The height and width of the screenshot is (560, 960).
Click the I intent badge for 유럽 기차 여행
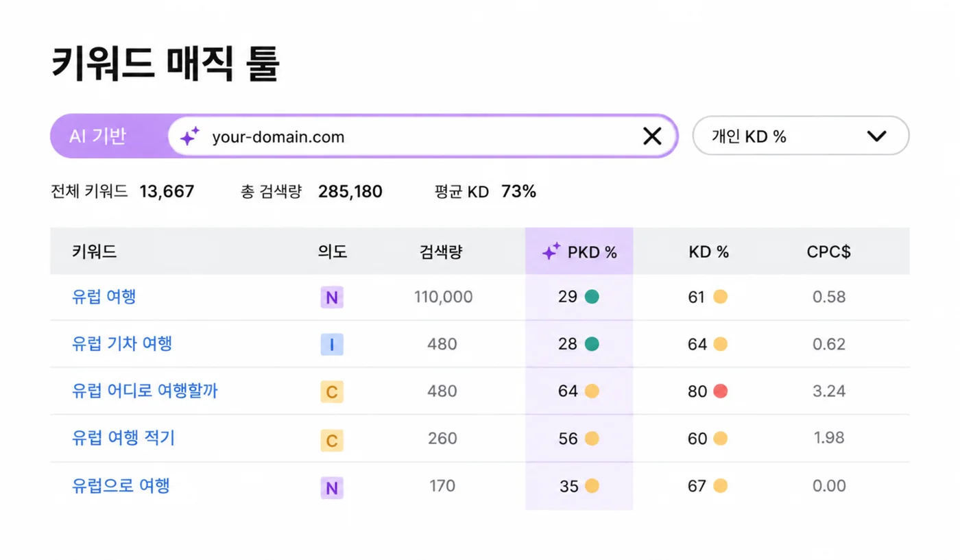(332, 344)
